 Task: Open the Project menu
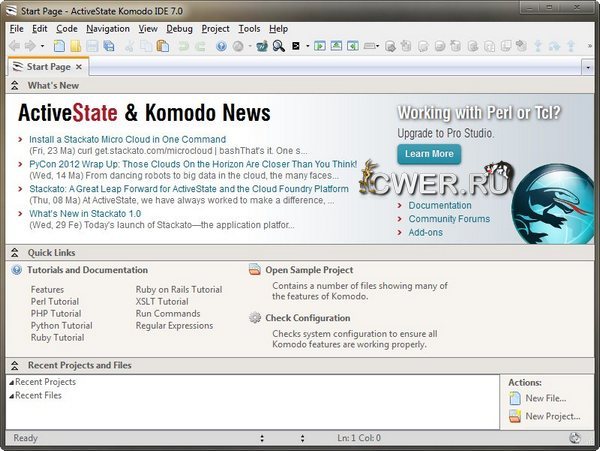pyautogui.click(x=215, y=29)
